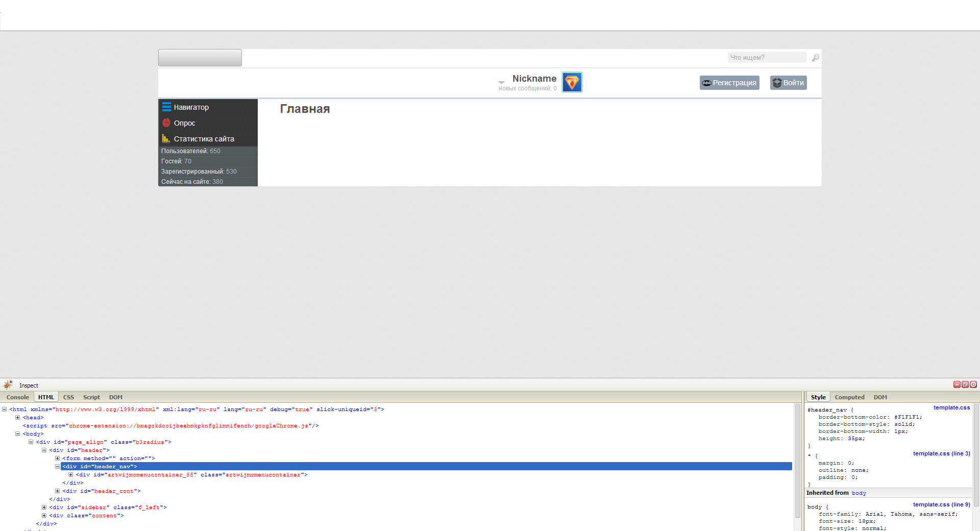
Task: Click the search magnifier icon
Action: [816, 58]
